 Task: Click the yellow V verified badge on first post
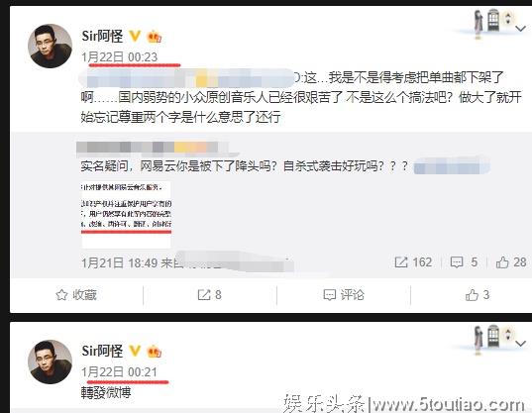point(135,36)
